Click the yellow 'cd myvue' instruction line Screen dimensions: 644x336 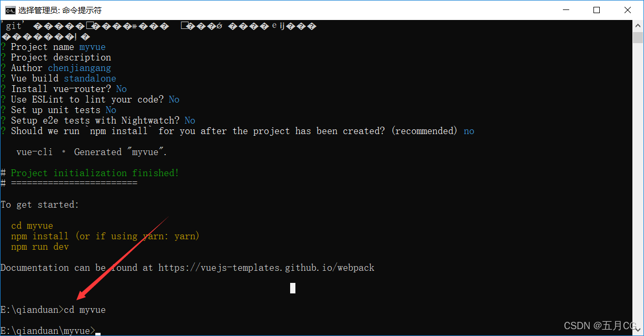coord(32,226)
